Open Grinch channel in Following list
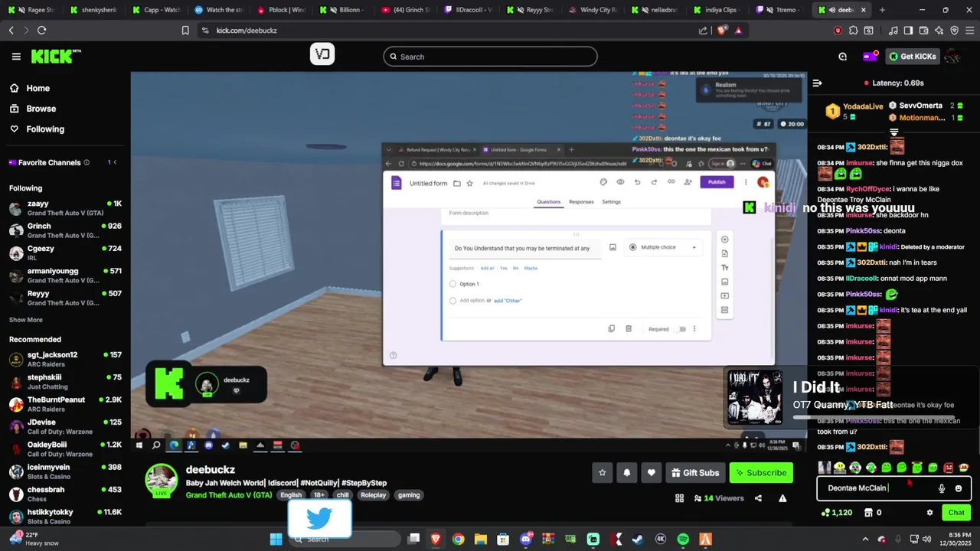This screenshot has width=980, height=551. pyautogui.click(x=65, y=231)
